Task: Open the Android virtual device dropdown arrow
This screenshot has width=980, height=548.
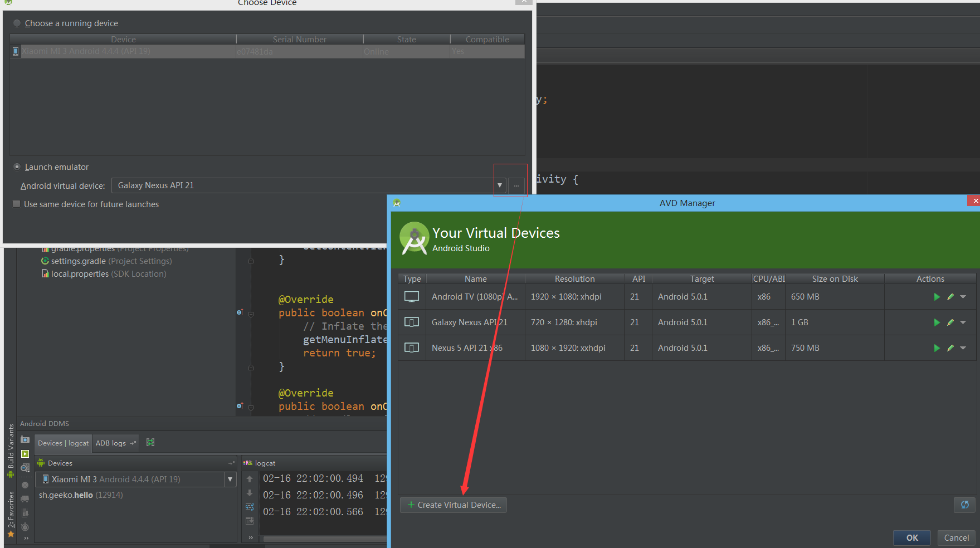Action: 500,185
